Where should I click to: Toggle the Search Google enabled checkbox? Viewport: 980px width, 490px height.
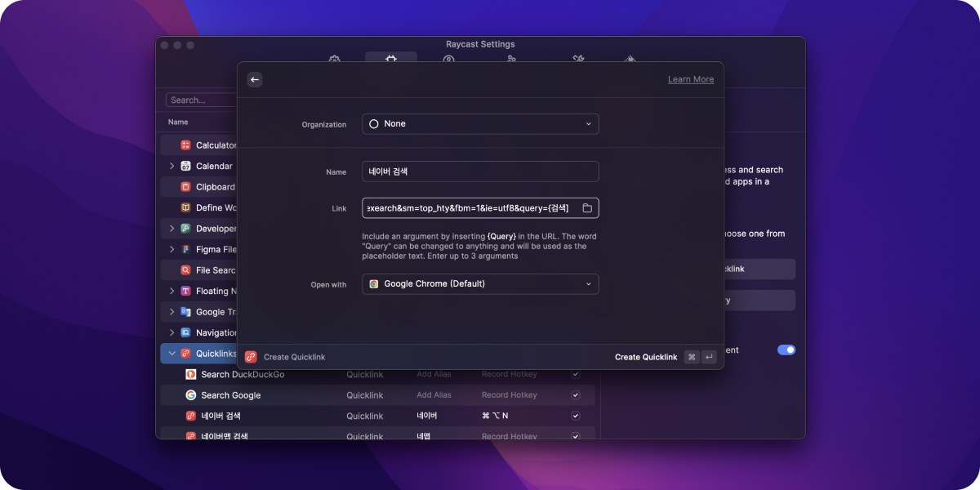pyautogui.click(x=576, y=395)
